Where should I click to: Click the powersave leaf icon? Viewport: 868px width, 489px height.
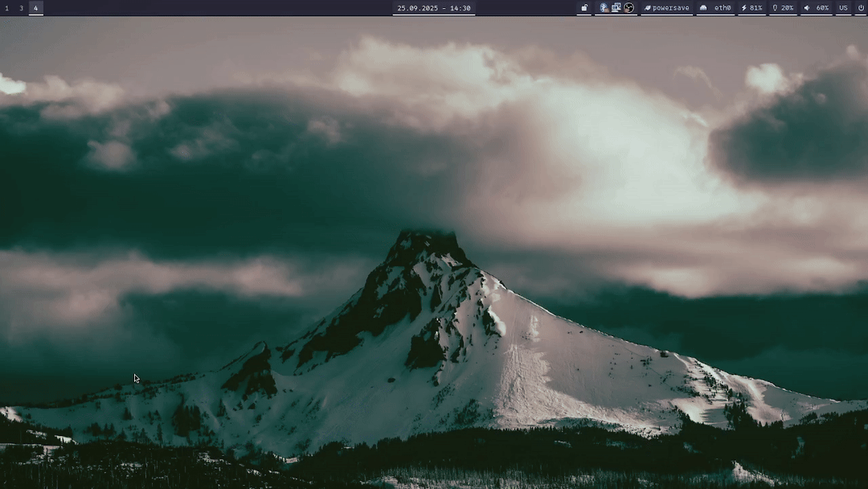pyautogui.click(x=647, y=8)
